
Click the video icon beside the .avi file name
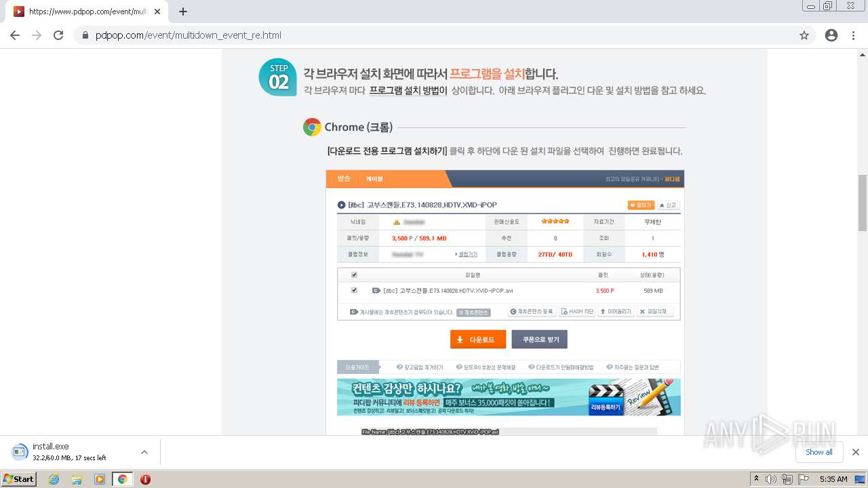(x=376, y=291)
